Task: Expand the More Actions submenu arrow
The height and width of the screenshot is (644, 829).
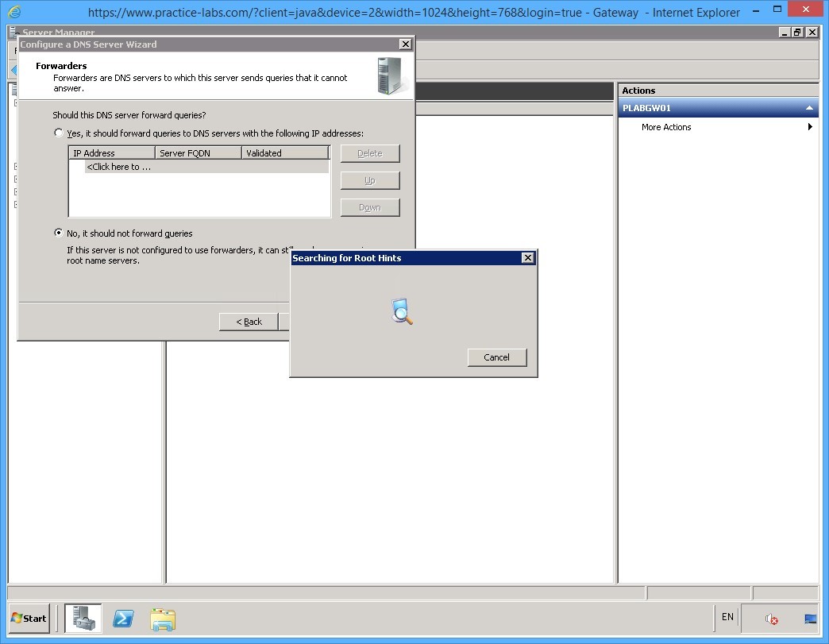Action: coord(809,126)
